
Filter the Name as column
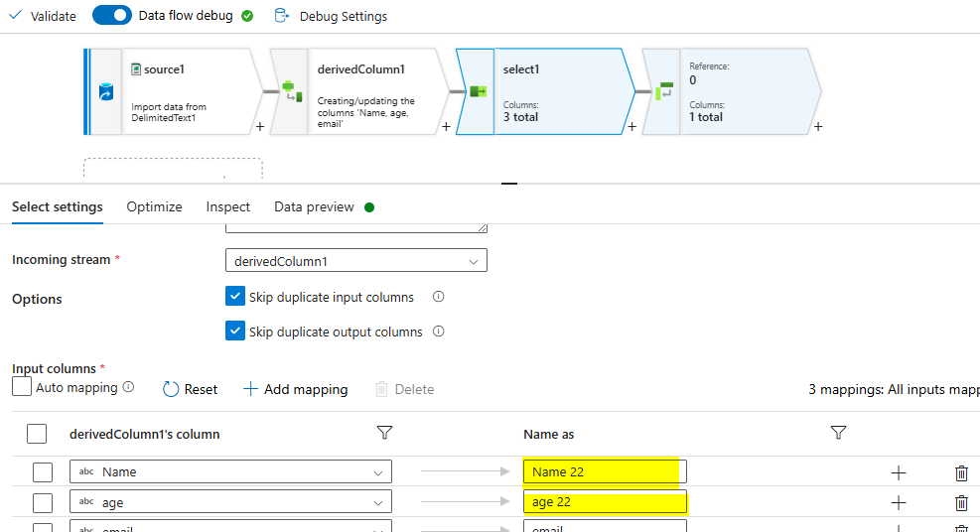[838, 432]
